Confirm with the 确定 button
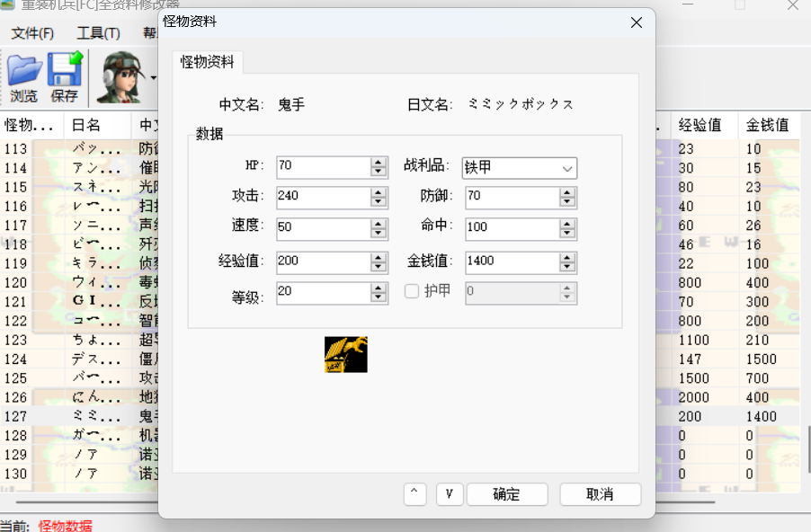 (506, 494)
